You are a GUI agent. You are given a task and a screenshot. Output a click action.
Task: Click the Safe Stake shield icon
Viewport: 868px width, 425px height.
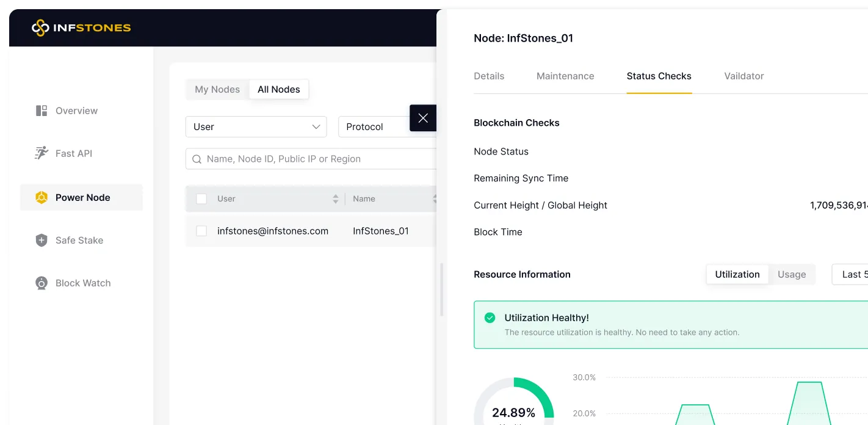tap(42, 240)
